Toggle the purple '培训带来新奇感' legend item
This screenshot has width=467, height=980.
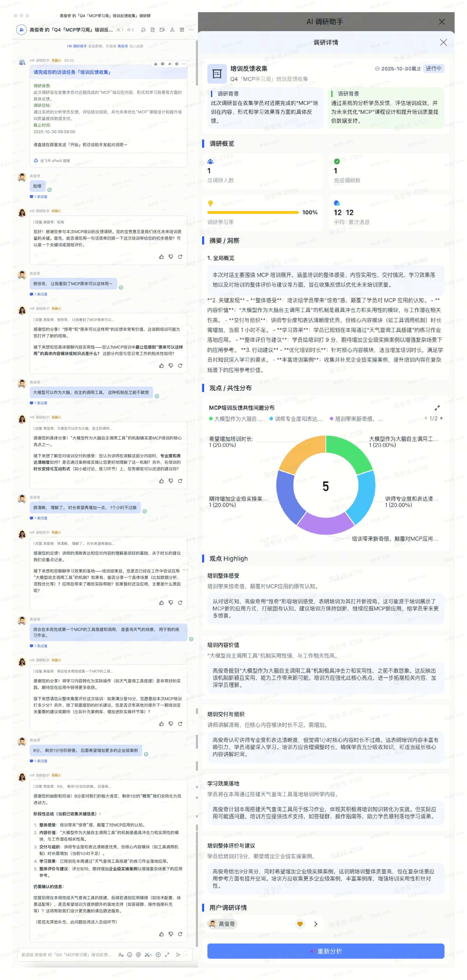(356, 419)
